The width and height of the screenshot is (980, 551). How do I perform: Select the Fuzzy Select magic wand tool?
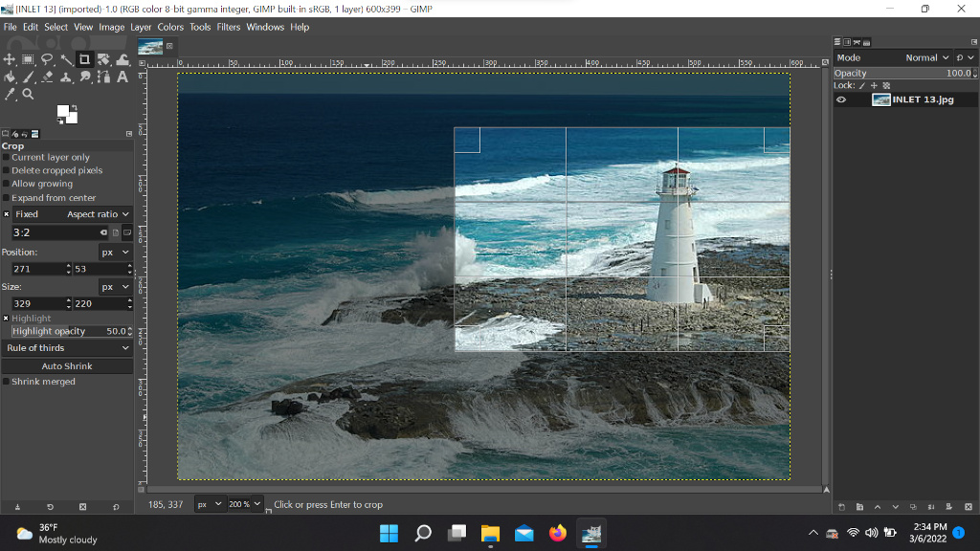(66, 59)
